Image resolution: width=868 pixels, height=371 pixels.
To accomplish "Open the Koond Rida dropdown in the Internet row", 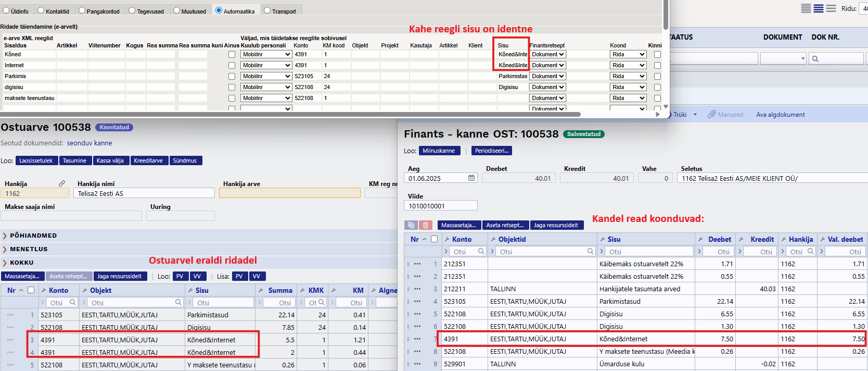I will (x=628, y=65).
